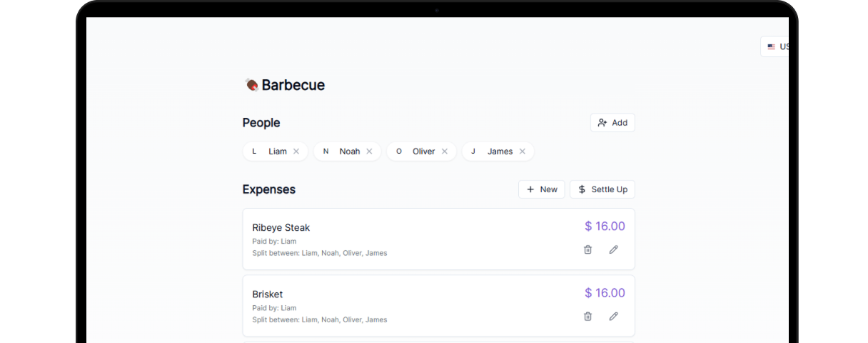The height and width of the screenshot is (343, 868).
Task: Click the Add person button
Action: click(x=612, y=123)
